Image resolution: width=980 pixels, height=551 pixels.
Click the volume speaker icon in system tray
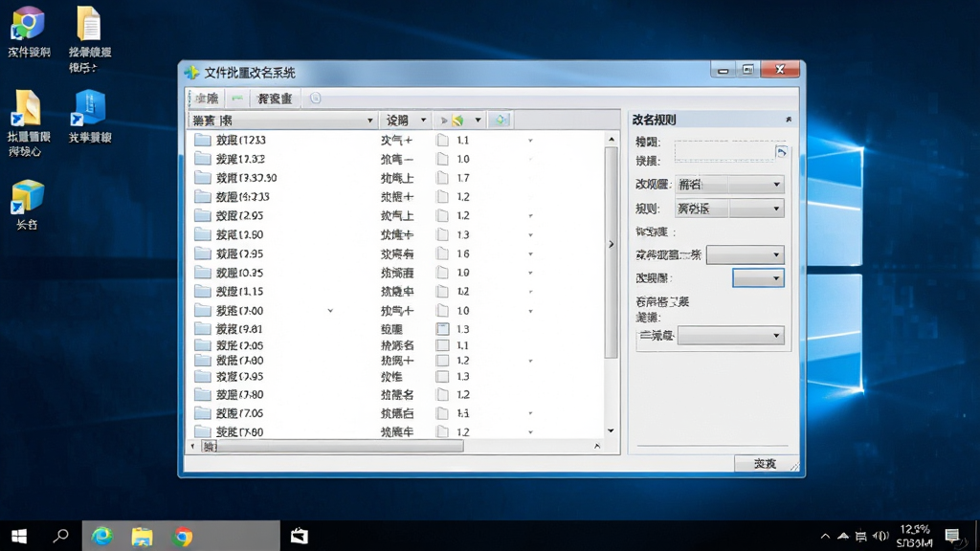[x=880, y=536]
